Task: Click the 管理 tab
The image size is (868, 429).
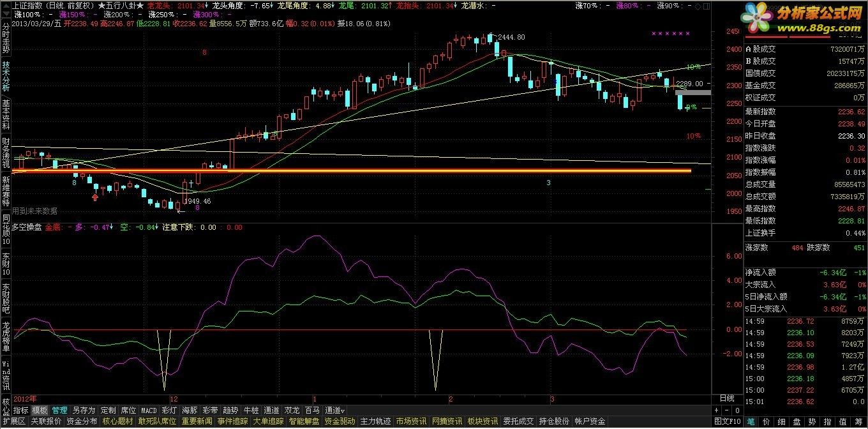Action: point(60,410)
